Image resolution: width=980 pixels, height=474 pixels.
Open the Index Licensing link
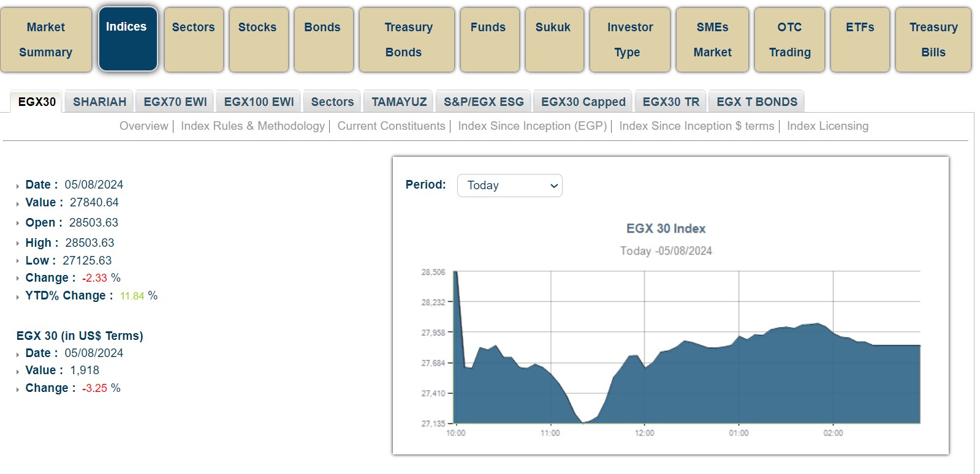point(827,126)
